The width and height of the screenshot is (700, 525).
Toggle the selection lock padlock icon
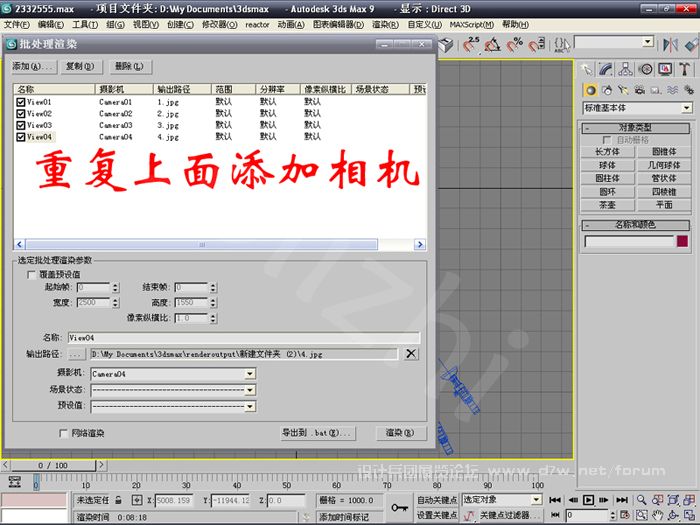coord(118,500)
